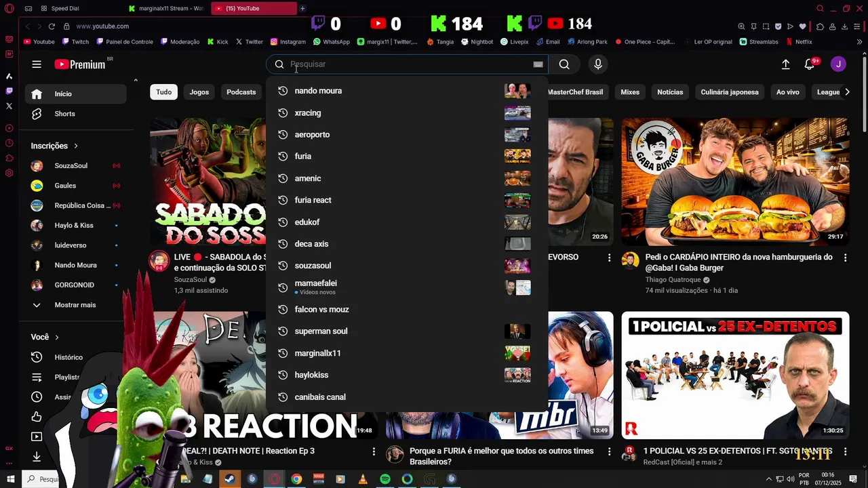Go back in browser history

[27, 26]
